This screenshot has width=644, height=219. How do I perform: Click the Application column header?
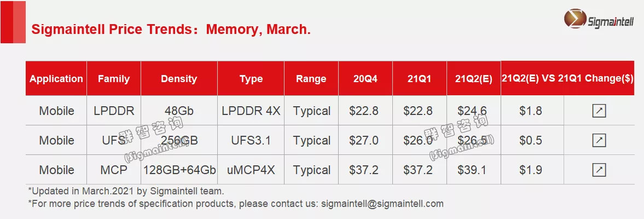coord(56,79)
